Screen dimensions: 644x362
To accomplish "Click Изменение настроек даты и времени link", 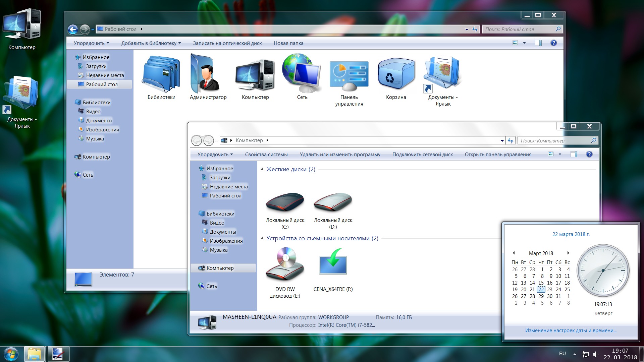I will point(571,330).
